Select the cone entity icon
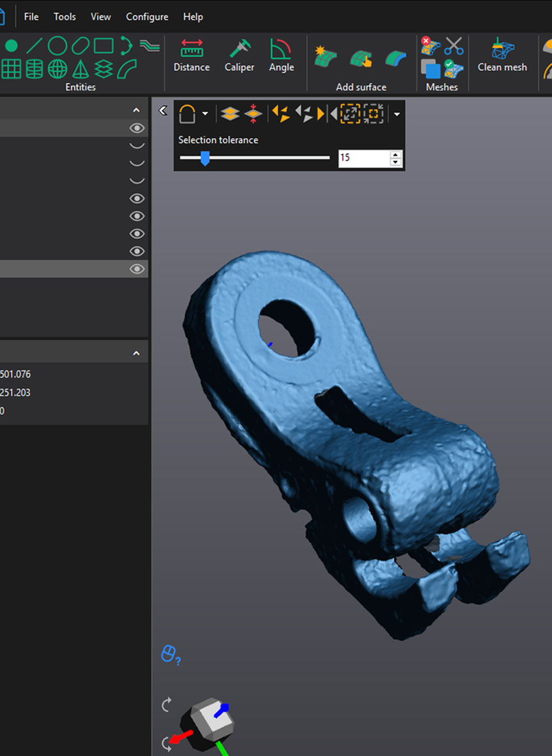The width and height of the screenshot is (552, 756). click(80, 68)
